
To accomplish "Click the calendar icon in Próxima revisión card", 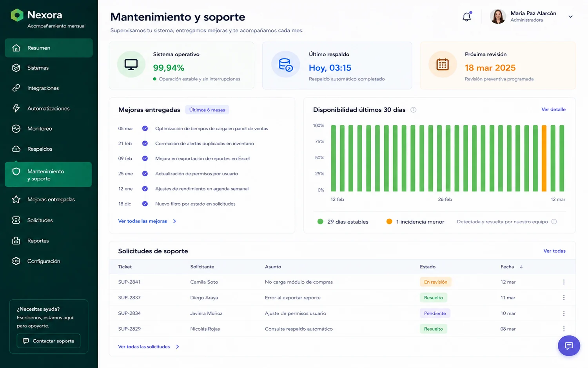I will tap(443, 65).
